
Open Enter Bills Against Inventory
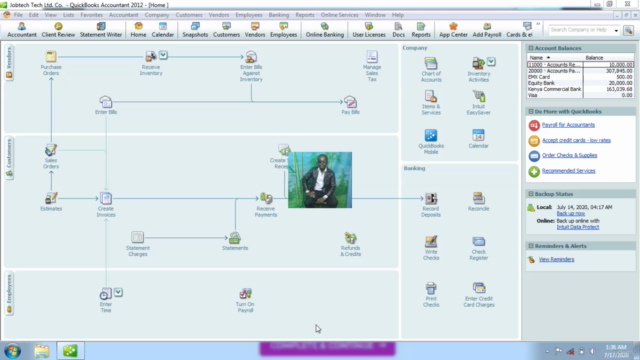pos(251,57)
